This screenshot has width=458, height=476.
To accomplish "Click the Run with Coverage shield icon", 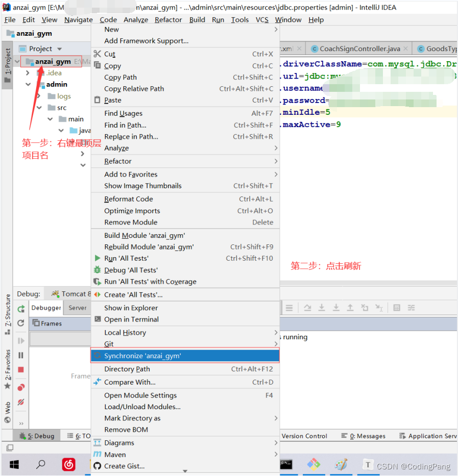I will coord(97,282).
